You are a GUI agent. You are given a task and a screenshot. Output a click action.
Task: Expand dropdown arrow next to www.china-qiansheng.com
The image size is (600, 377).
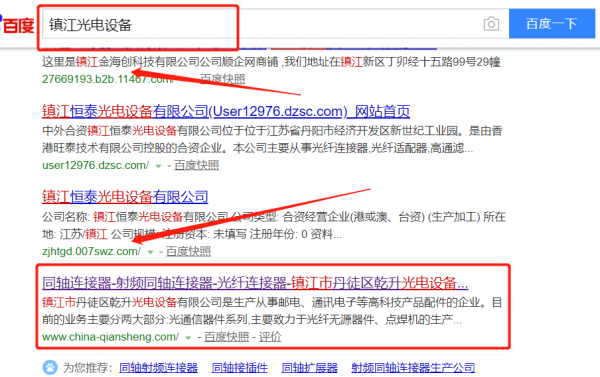click(x=188, y=338)
